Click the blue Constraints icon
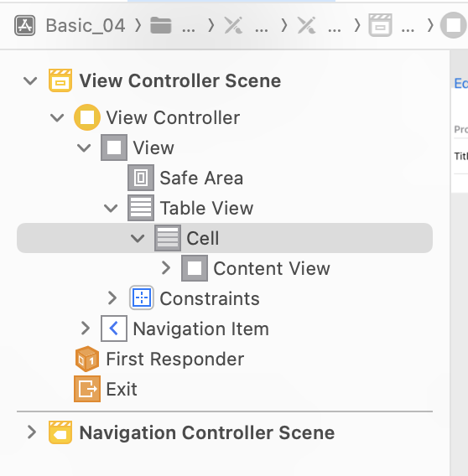The image size is (468, 476). click(x=141, y=297)
